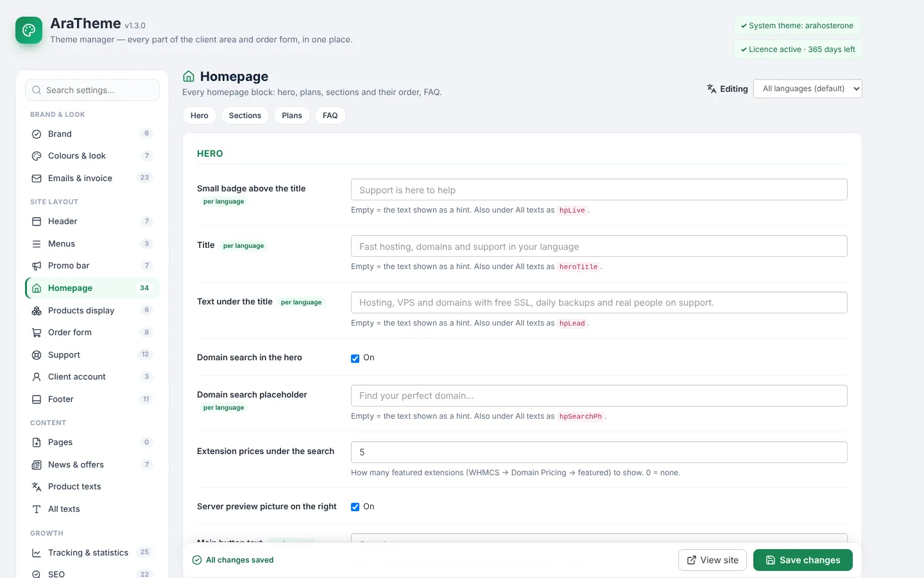Click the All texts type icon
Screen dimensions: 924x578
(x=37, y=509)
